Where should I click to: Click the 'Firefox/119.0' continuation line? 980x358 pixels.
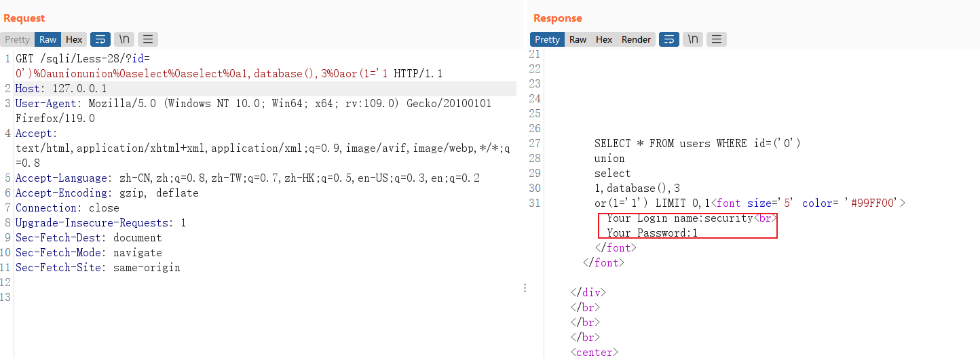(55, 119)
